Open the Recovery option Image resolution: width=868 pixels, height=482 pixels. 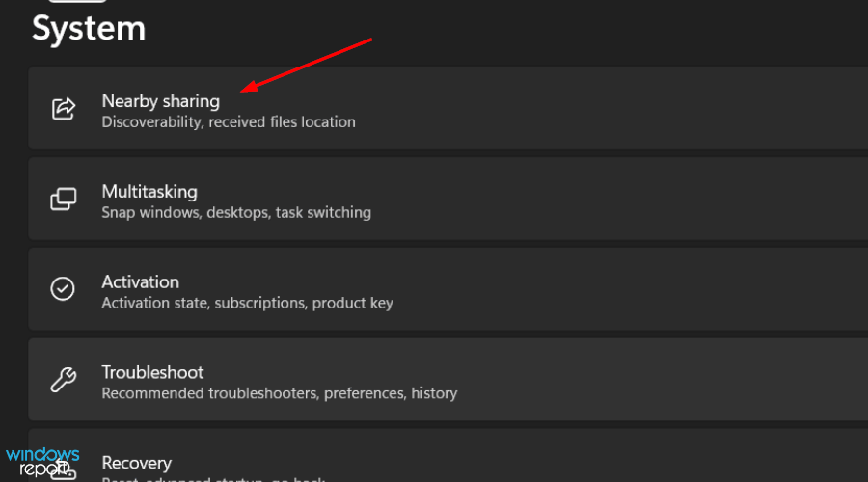pyautogui.click(x=136, y=463)
